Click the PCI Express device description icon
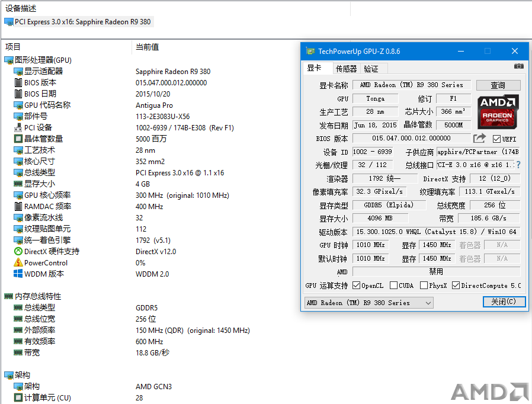 (x=9, y=22)
